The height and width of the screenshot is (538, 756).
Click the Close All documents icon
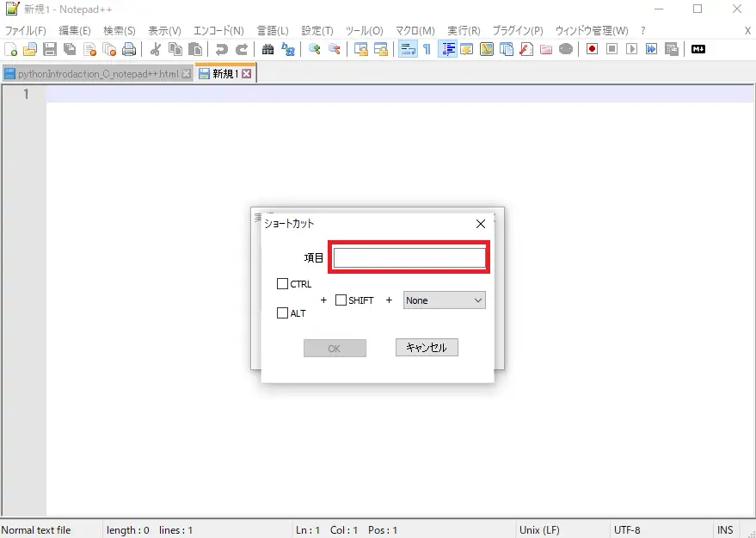point(109,49)
